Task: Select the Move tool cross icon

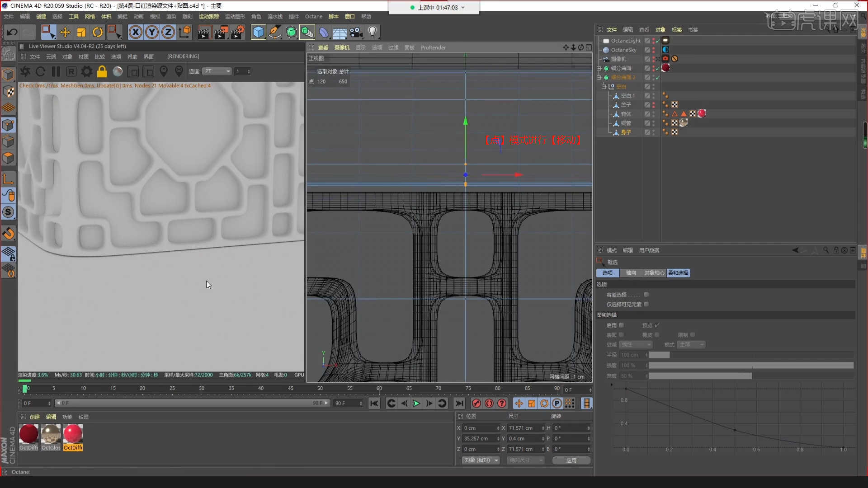Action: (x=65, y=32)
